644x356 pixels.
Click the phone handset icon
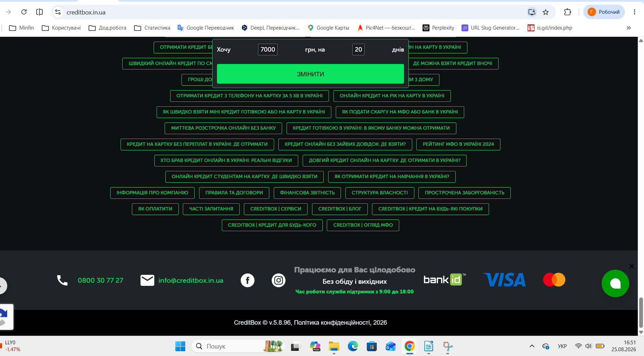[x=62, y=280]
